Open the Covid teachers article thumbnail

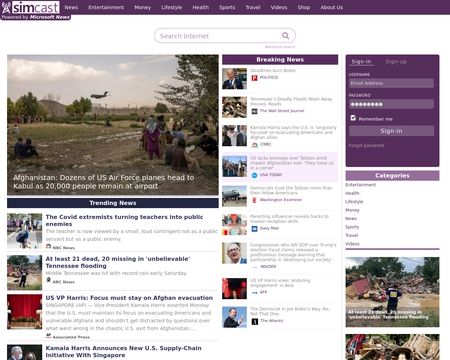25,231
